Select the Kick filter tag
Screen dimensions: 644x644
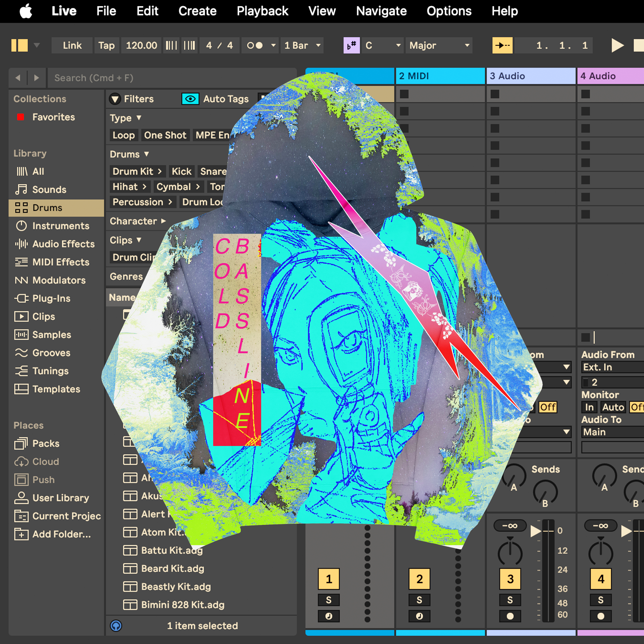point(181,171)
